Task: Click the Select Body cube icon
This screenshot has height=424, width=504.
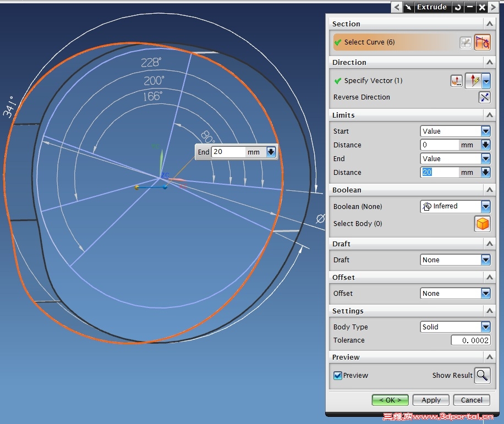Action: (483, 224)
